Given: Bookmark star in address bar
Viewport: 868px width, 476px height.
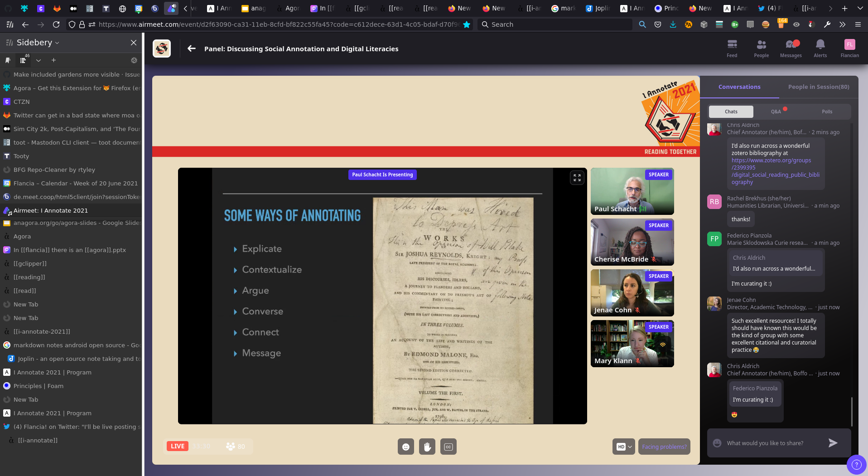Looking at the screenshot, I should [x=467, y=24].
